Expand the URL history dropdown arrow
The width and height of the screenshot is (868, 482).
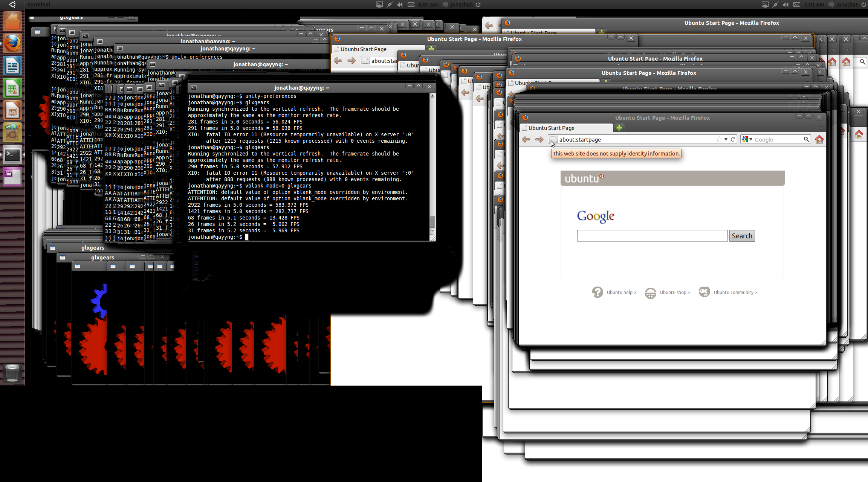coord(726,139)
